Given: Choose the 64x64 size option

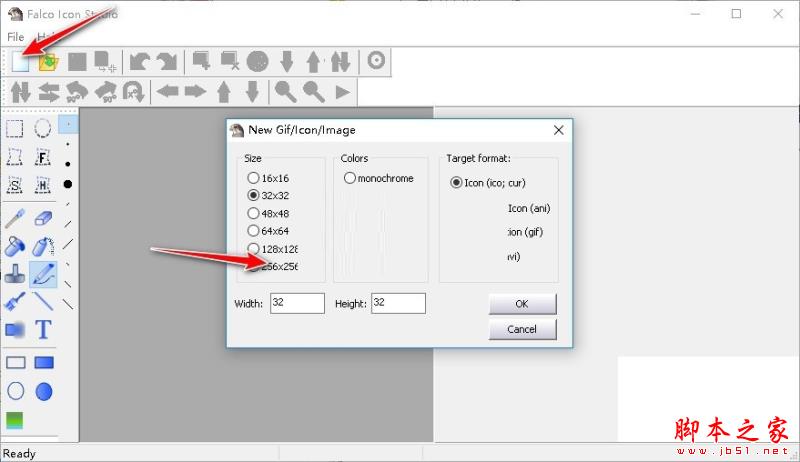Looking at the screenshot, I should point(268,231).
